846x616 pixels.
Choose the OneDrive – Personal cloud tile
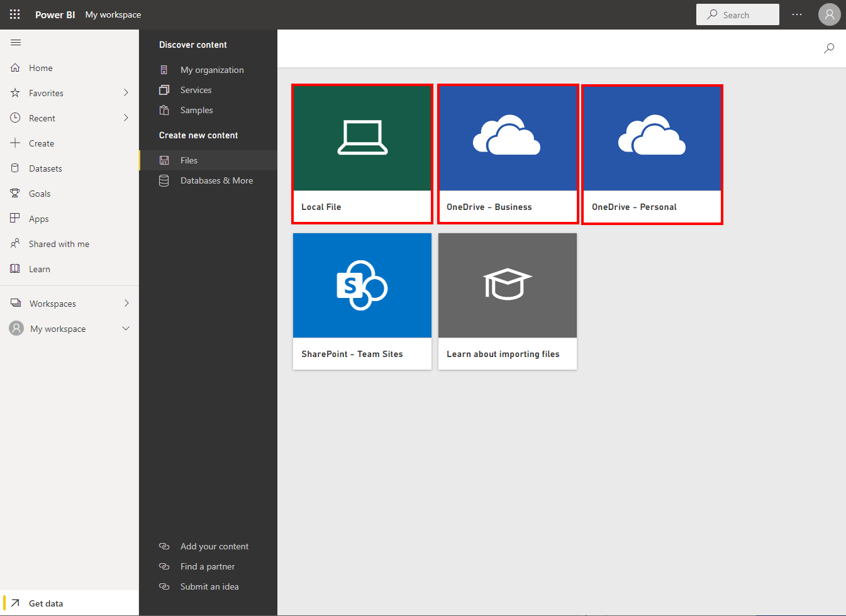click(652, 154)
